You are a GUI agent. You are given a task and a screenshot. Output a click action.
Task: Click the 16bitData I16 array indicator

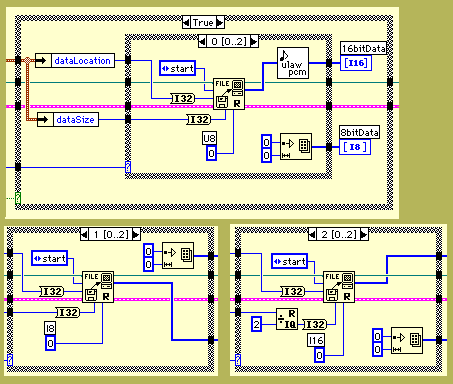point(356,63)
